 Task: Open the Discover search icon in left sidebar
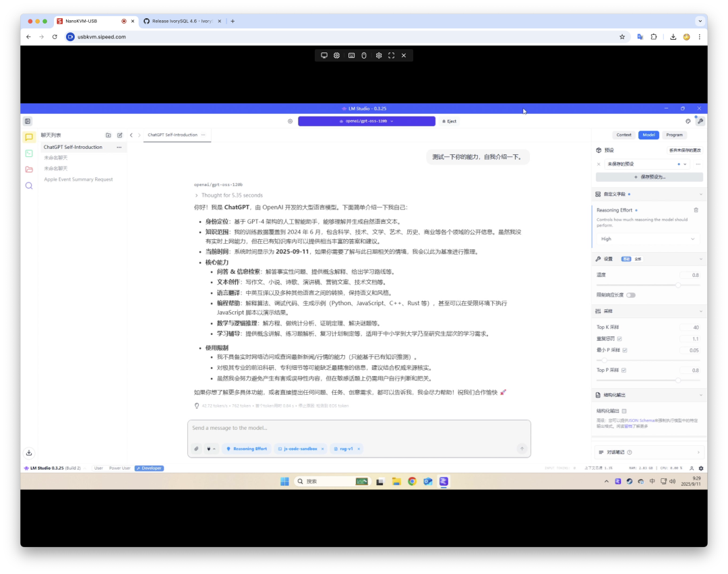29,186
